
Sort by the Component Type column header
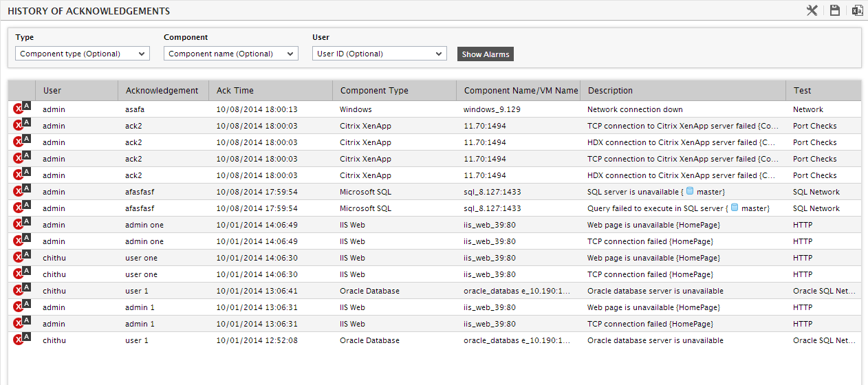(374, 90)
